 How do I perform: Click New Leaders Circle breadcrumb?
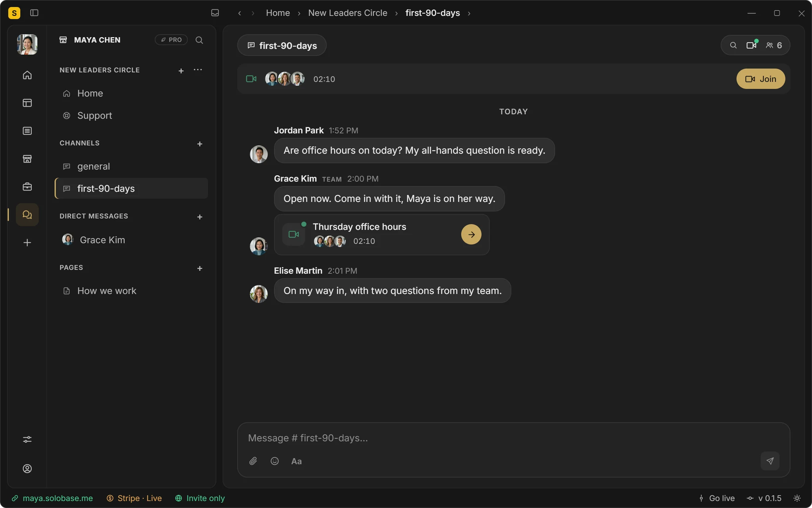(x=348, y=13)
